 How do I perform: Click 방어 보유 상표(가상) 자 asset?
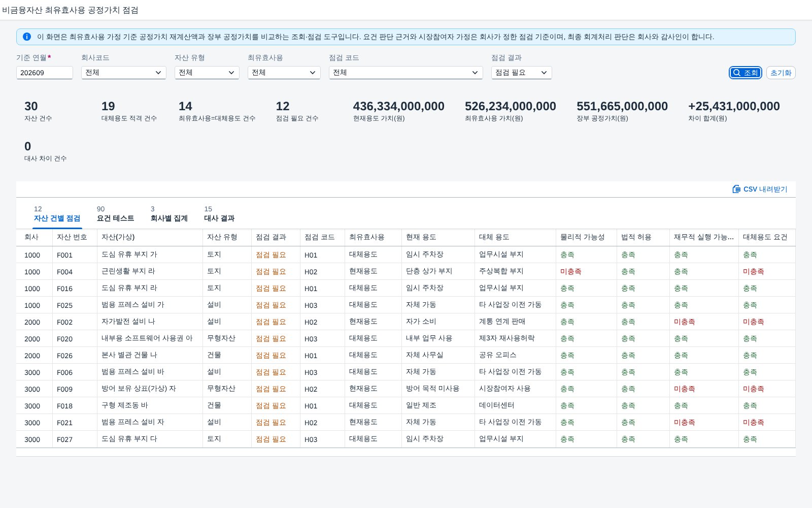[139, 389]
